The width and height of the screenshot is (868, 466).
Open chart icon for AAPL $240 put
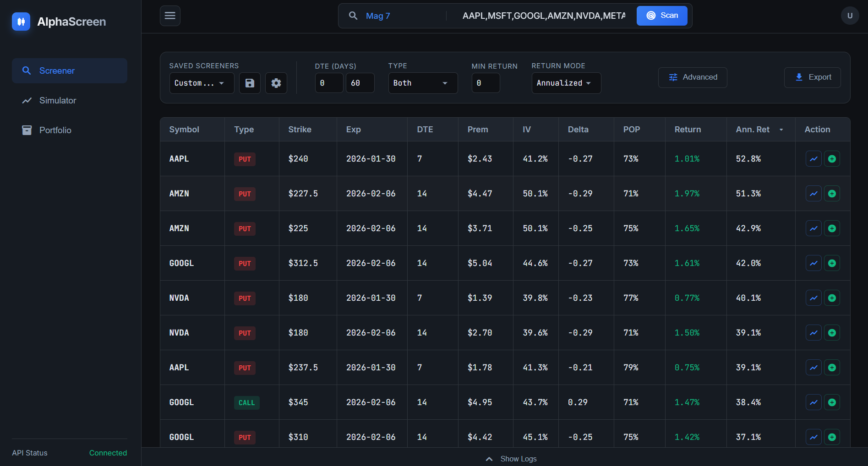(x=813, y=159)
